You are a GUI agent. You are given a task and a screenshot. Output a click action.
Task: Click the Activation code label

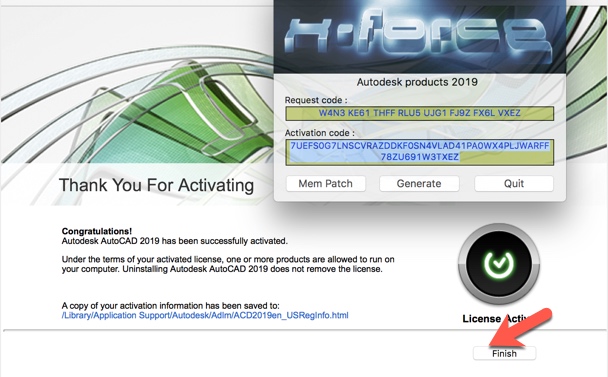pos(320,133)
